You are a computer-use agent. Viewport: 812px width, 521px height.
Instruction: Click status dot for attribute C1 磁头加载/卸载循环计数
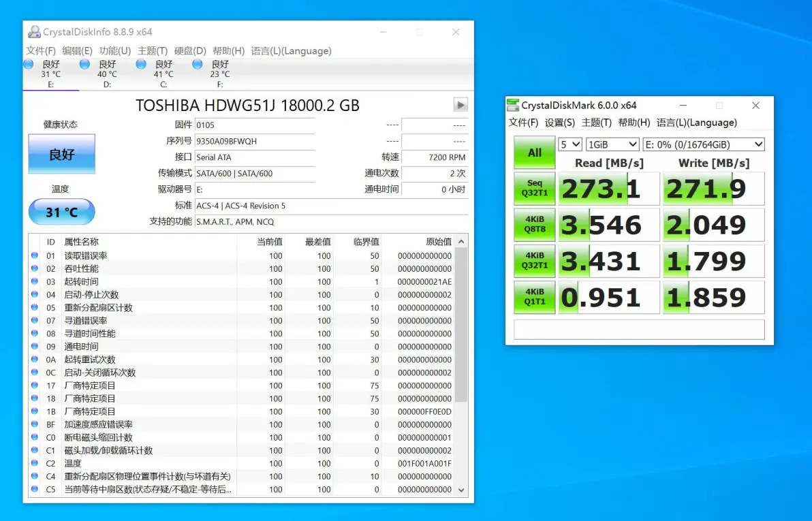click(35, 450)
